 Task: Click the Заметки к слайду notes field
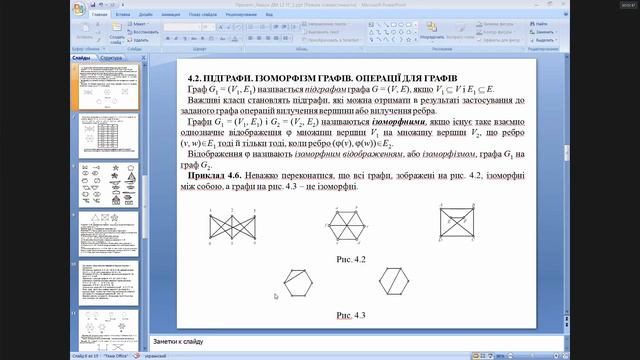356,342
